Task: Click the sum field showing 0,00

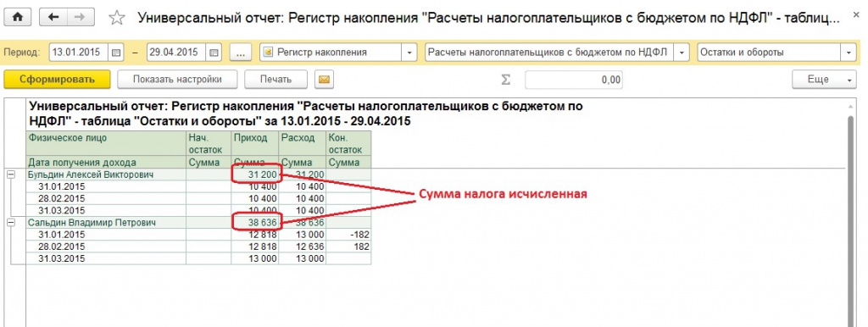Action: click(x=574, y=80)
